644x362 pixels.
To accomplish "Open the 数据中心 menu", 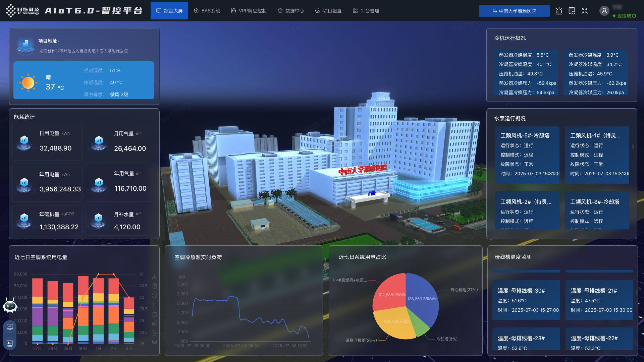I will [291, 11].
